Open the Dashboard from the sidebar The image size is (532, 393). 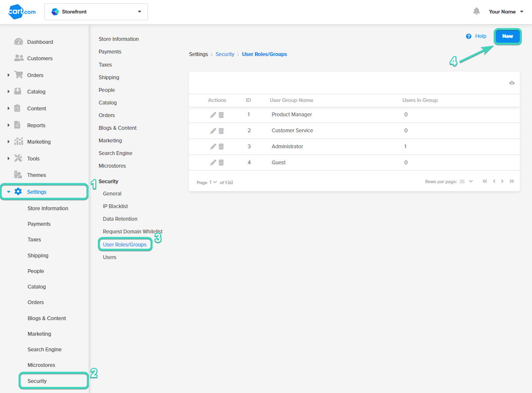(40, 42)
